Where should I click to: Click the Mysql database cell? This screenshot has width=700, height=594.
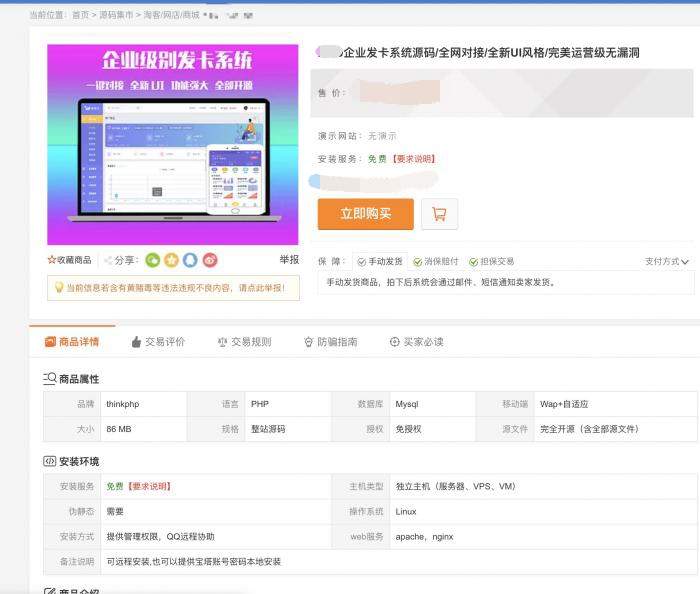point(433,404)
